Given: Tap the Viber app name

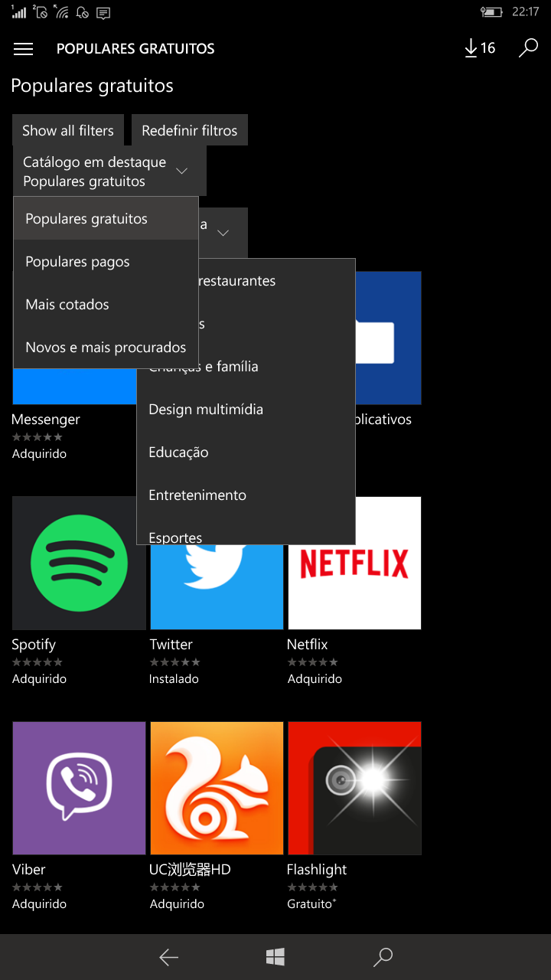Looking at the screenshot, I should 29,870.
